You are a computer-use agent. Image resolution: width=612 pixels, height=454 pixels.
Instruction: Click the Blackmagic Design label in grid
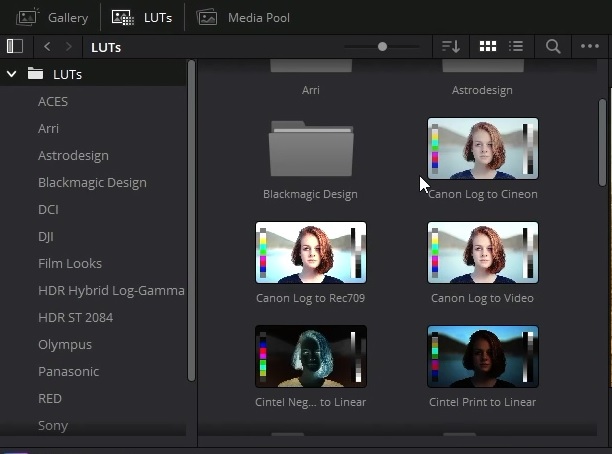click(x=310, y=194)
